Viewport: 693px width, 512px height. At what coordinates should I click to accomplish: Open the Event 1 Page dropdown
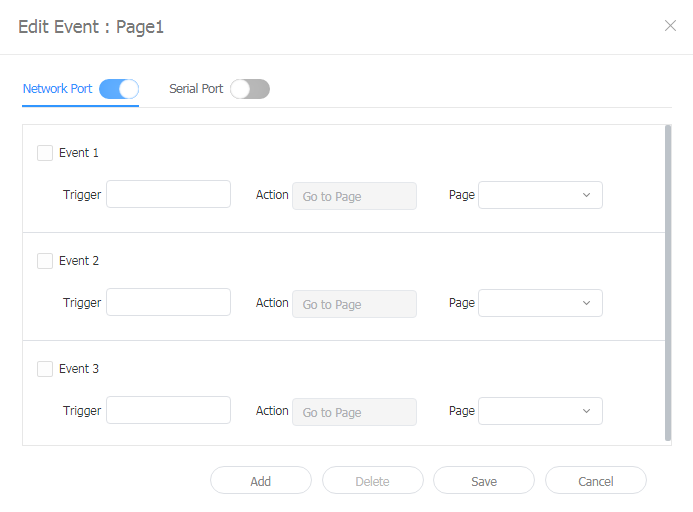[540, 195]
